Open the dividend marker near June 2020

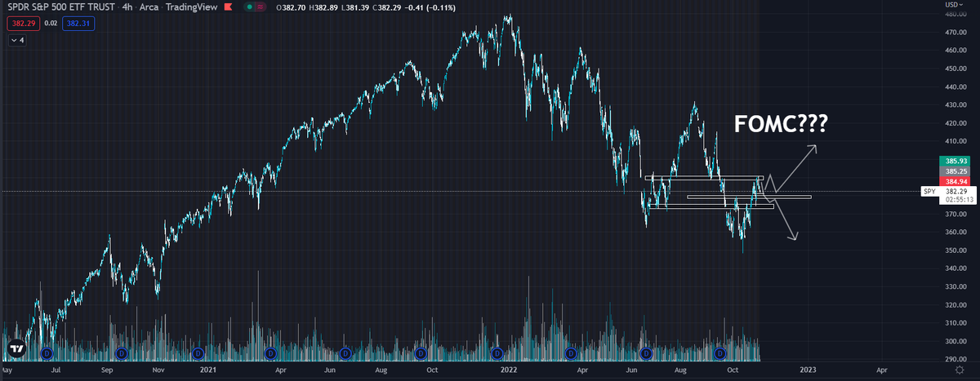pos(47,353)
